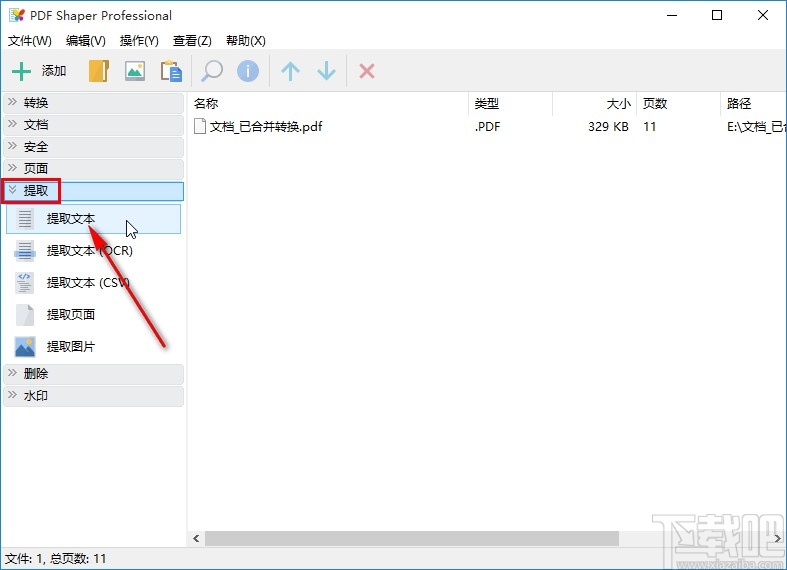Click the move down arrow icon
The image size is (787, 570).
[326, 71]
